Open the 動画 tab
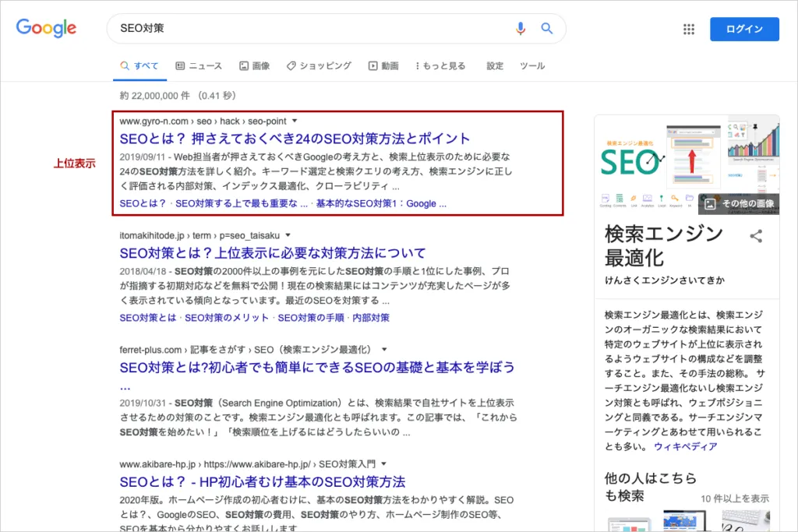This screenshot has height=532, width=798. pos(383,66)
